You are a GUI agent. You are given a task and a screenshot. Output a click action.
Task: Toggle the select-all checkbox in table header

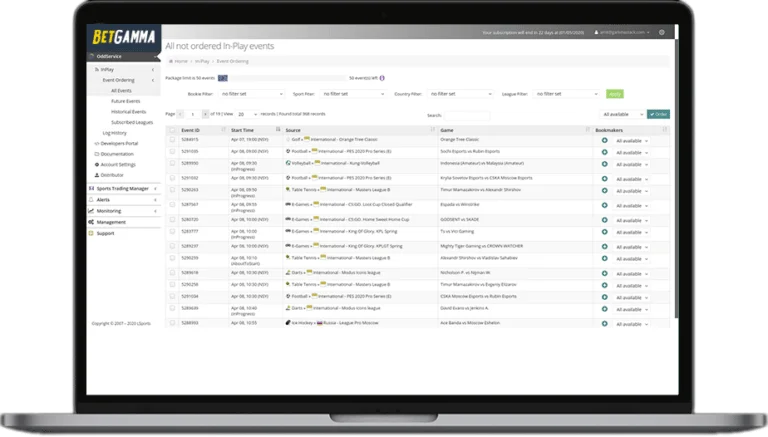click(x=172, y=130)
